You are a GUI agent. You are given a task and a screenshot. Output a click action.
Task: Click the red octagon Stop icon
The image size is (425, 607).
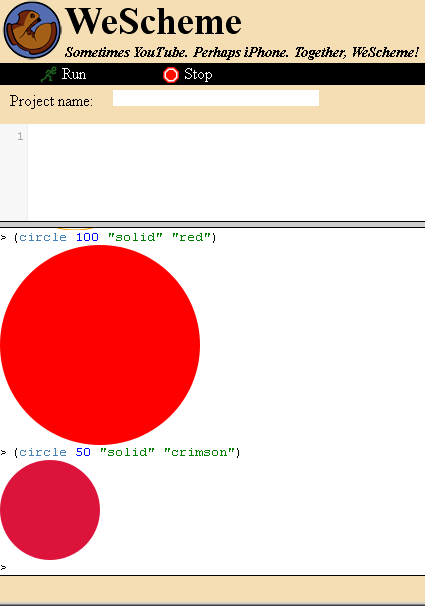pyautogui.click(x=171, y=75)
